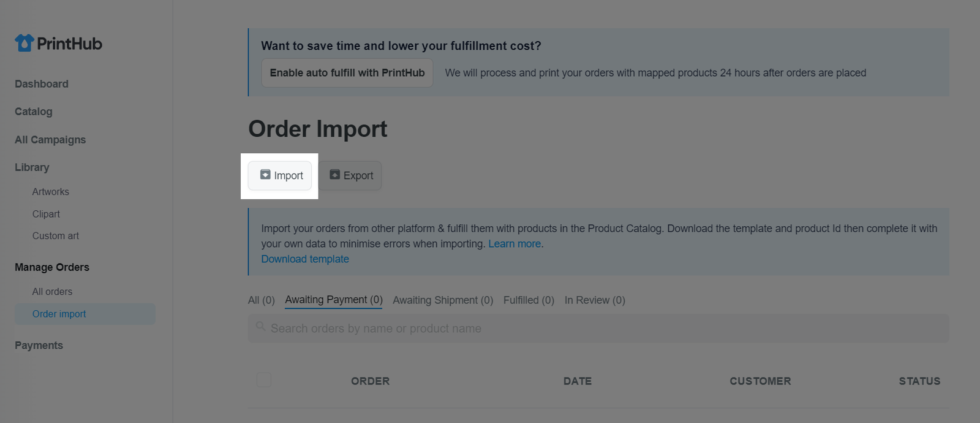Viewport: 980px width, 423px height.
Task: Open Clipart in the Library
Action: pyautogui.click(x=46, y=214)
